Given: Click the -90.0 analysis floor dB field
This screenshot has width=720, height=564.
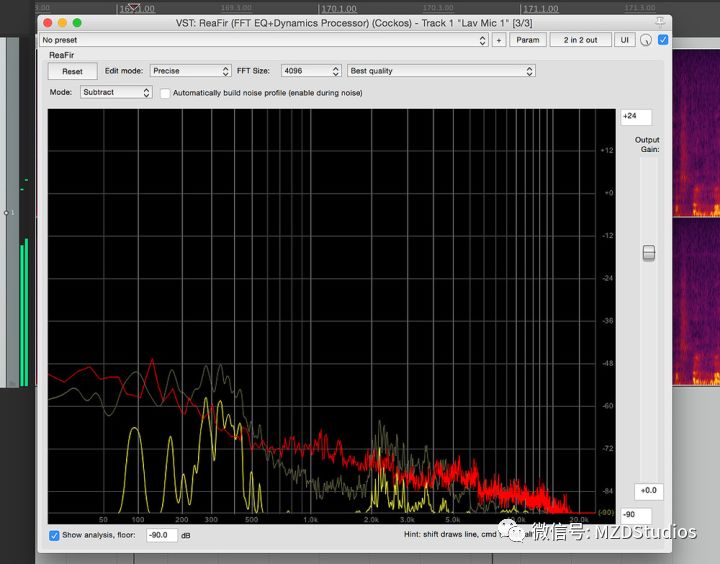Looking at the screenshot, I should click(x=162, y=535).
